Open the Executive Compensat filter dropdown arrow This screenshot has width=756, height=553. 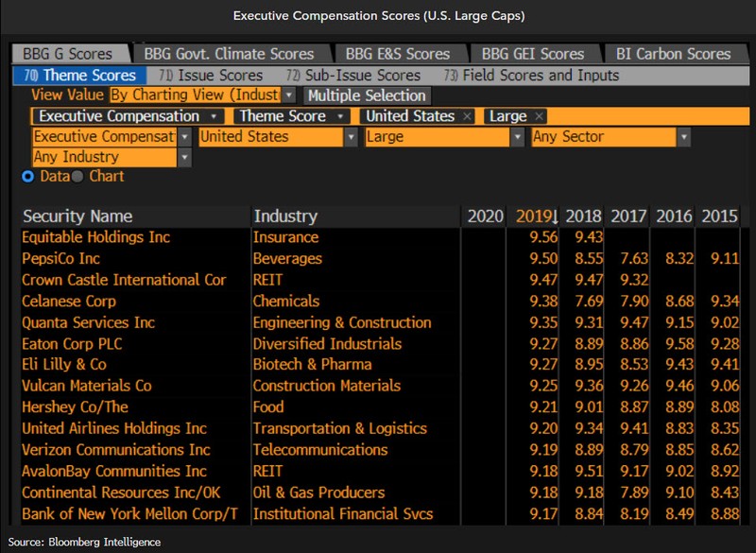click(184, 137)
